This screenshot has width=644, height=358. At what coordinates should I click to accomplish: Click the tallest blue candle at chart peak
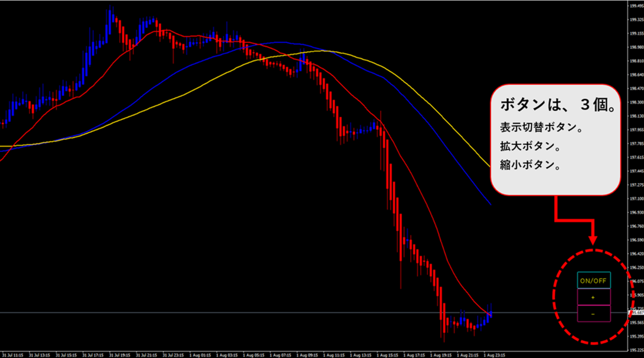[110, 21]
